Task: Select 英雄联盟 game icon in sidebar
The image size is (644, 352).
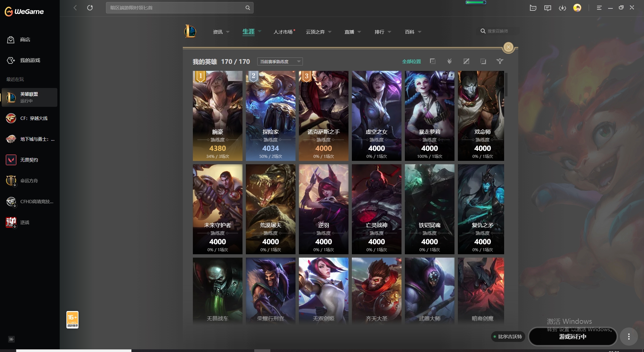Action: 11,97
